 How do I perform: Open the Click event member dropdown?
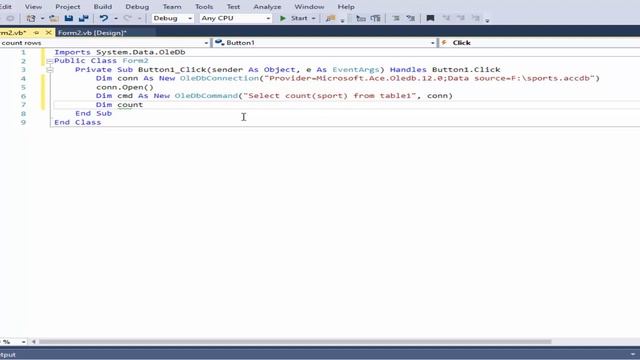point(539,43)
